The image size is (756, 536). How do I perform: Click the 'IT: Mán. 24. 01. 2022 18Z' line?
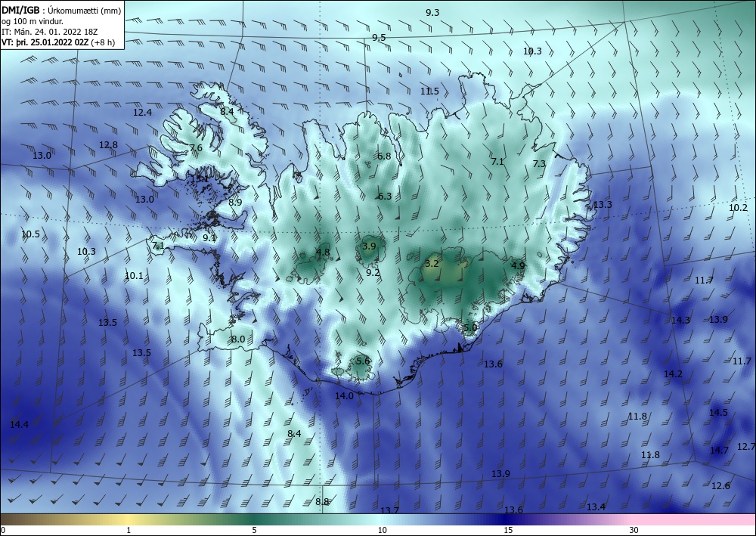click(50, 31)
